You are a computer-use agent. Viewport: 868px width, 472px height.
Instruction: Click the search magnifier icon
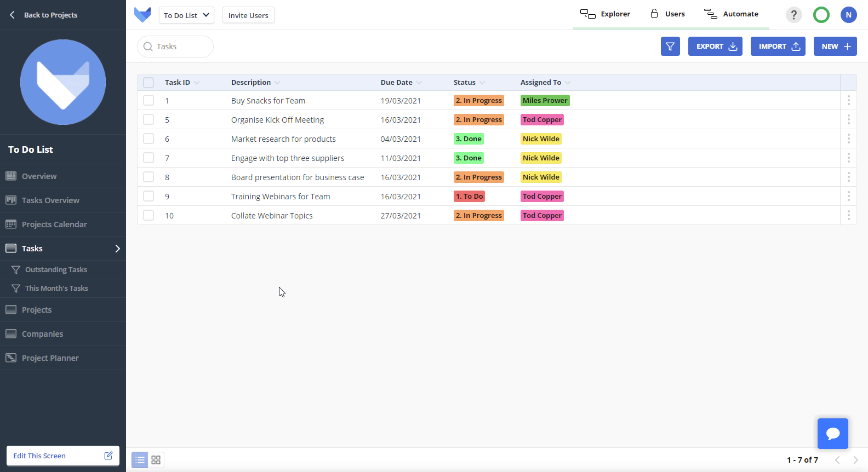point(148,47)
